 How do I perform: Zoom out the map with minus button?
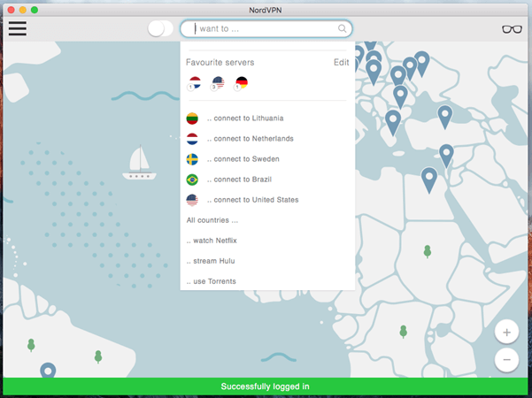tap(506, 360)
